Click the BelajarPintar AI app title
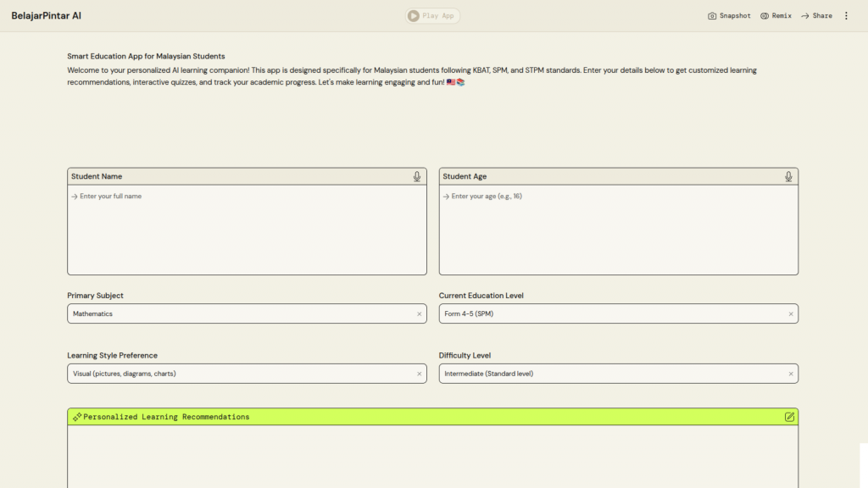Image resolution: width=868 pixels, height=488 pixels. (x=47, y=16)
